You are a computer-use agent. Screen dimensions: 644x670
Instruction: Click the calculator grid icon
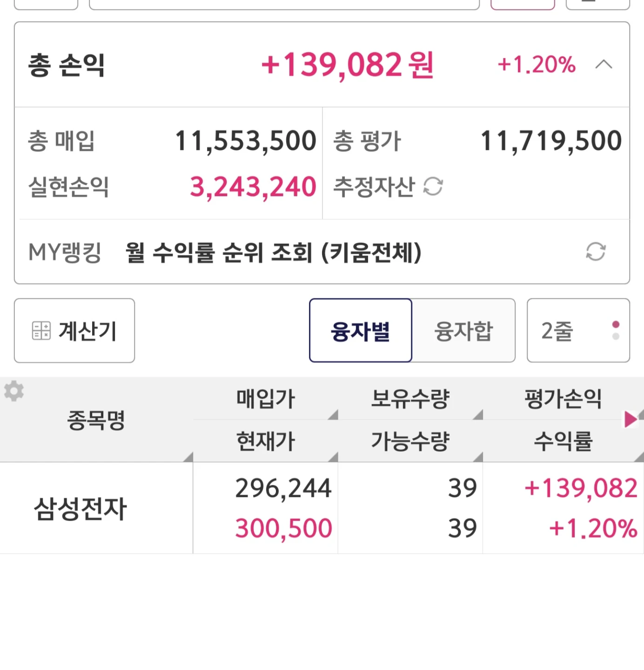coord(41,331)
